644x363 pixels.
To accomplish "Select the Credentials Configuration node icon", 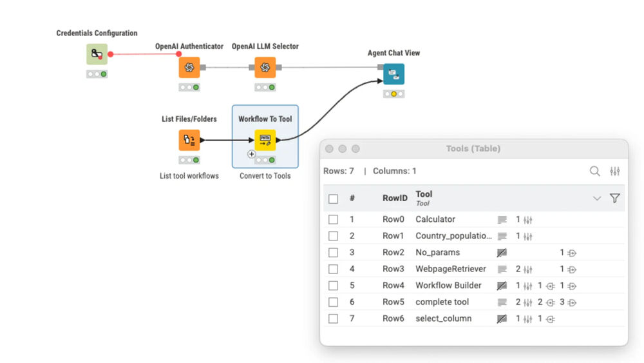I will tap(97, 54).
